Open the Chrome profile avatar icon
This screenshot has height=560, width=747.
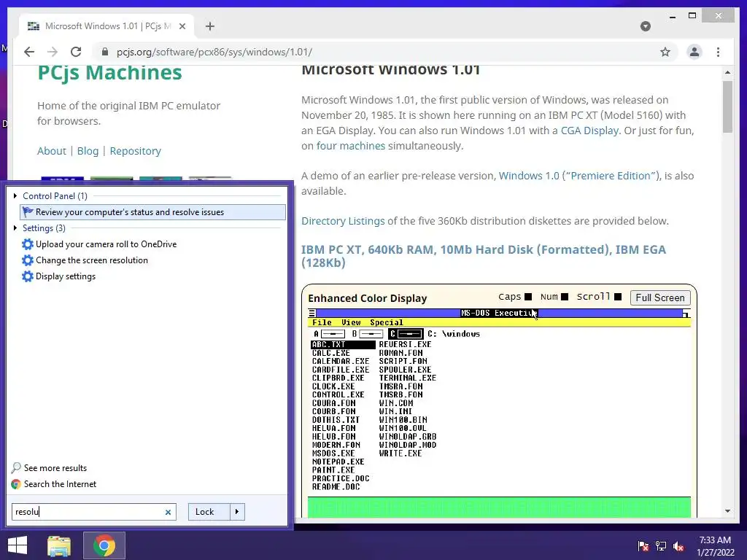(694, 52)
